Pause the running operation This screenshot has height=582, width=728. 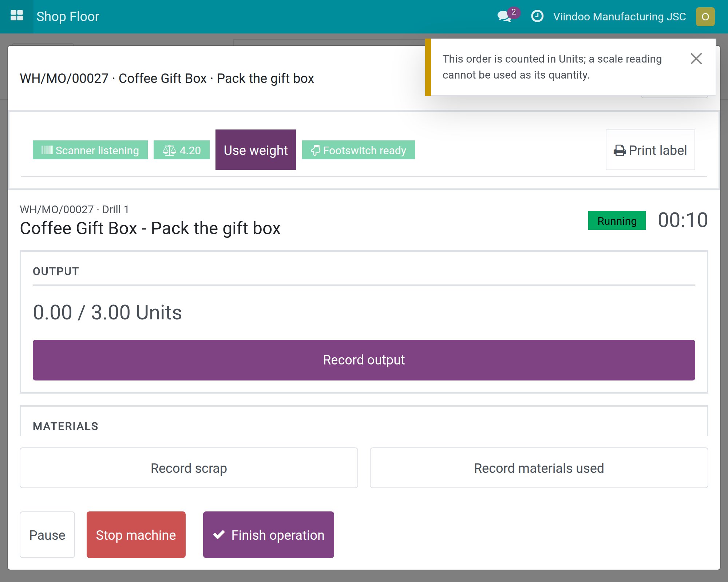point(47,535)
